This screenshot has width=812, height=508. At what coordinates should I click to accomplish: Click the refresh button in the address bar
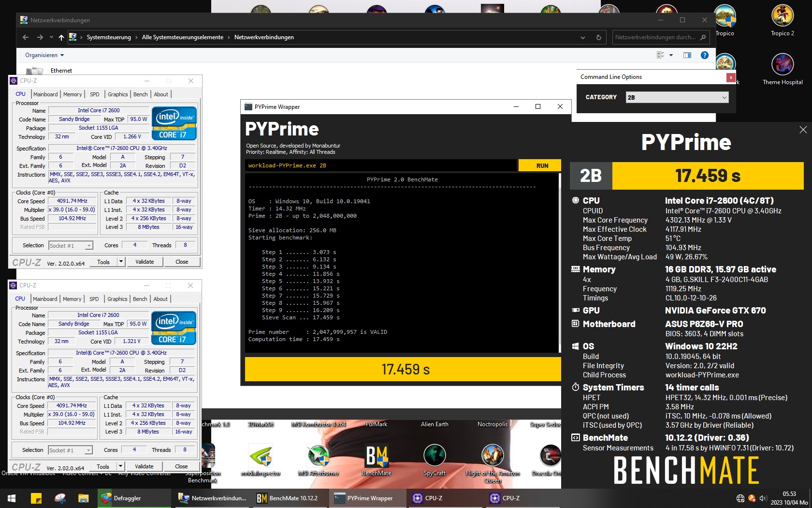(x=598, y=37)
